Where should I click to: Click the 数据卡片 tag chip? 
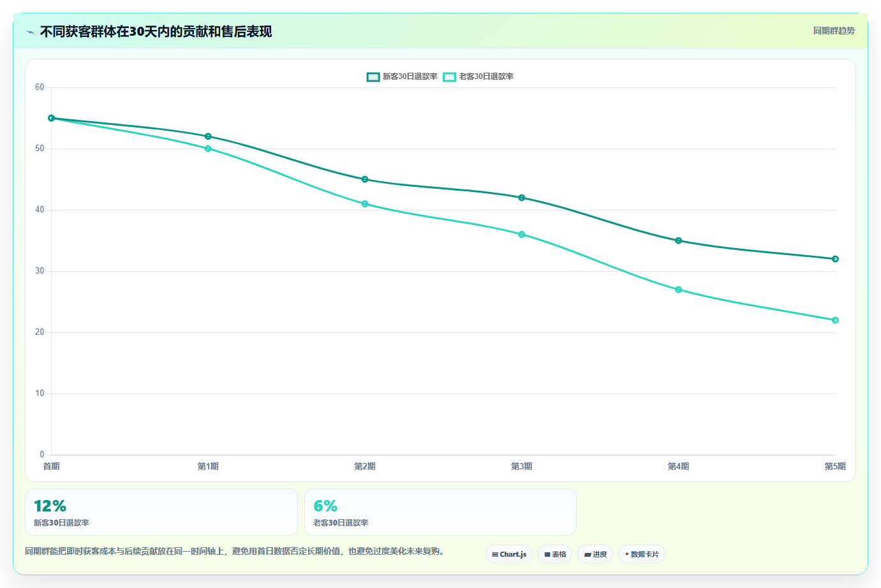pyautogui.click(x=642, y=554)
